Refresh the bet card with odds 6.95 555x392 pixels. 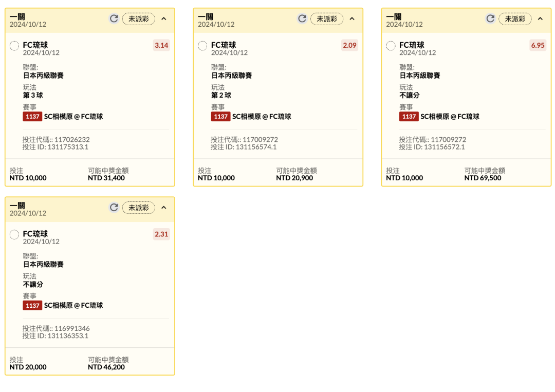pos(490,18)
